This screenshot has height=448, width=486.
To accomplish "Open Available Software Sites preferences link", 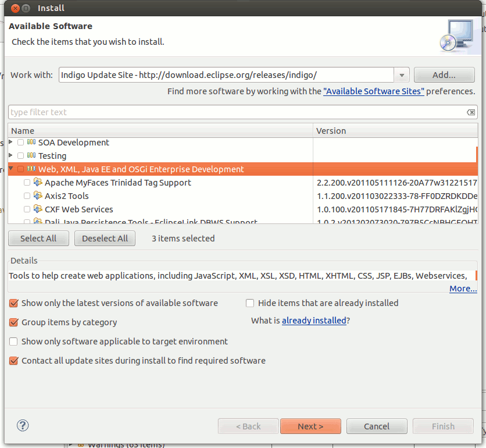I will pyautogui.click(x=373, y=91).
